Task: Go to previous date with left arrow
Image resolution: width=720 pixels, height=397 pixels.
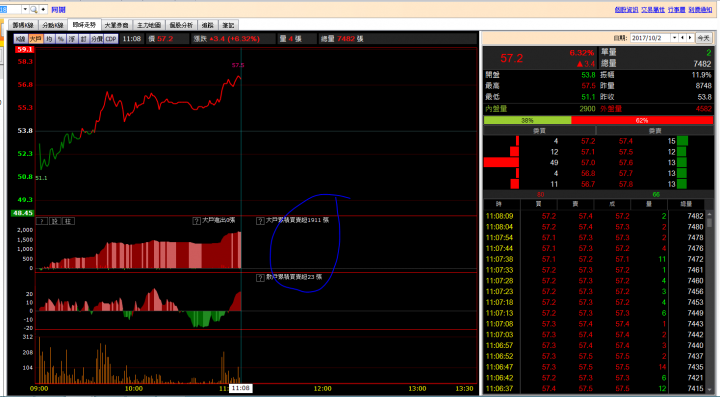Action: coord(682,38)
